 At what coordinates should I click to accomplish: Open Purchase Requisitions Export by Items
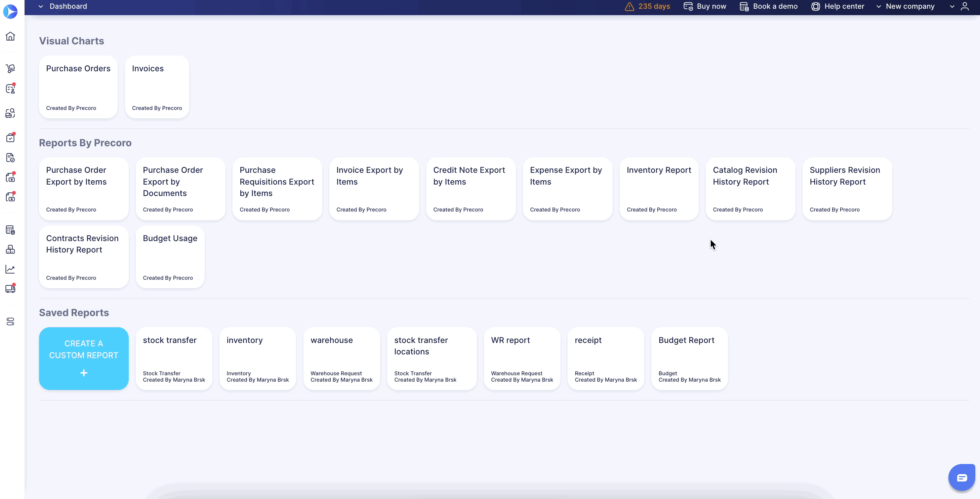(x=277, y=189)
